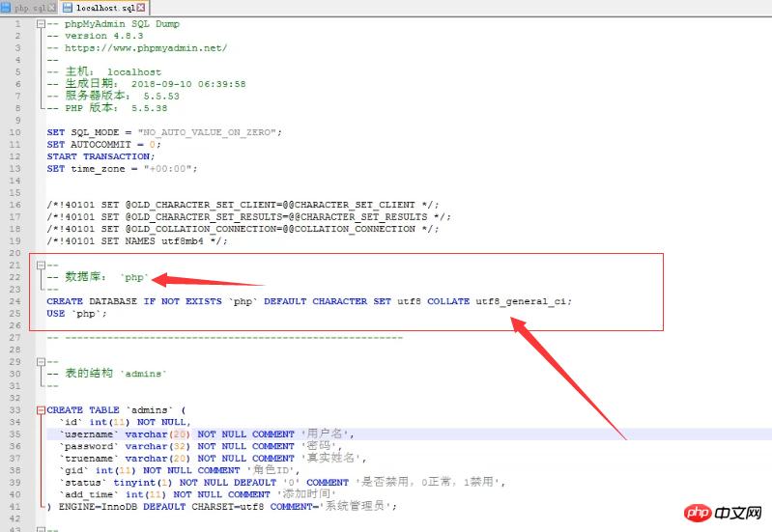772x532 pixels.
Task: Click the time_zone value "+00:00"
Action: 167,169
